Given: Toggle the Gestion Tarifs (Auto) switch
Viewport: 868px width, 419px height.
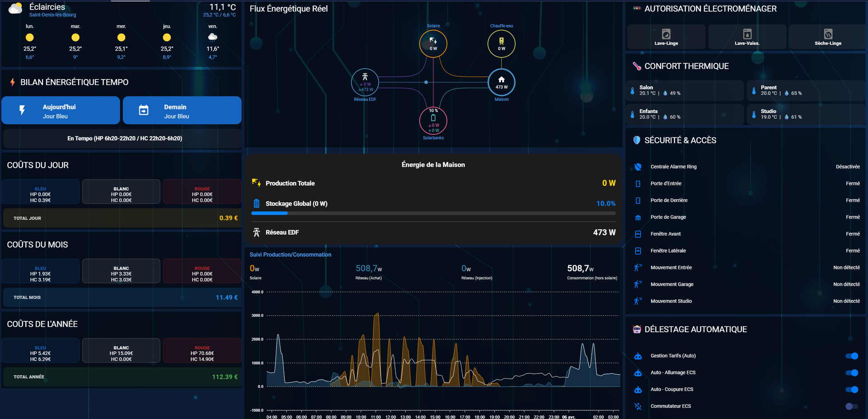Looking at the screenshot, I should (851, 356).
